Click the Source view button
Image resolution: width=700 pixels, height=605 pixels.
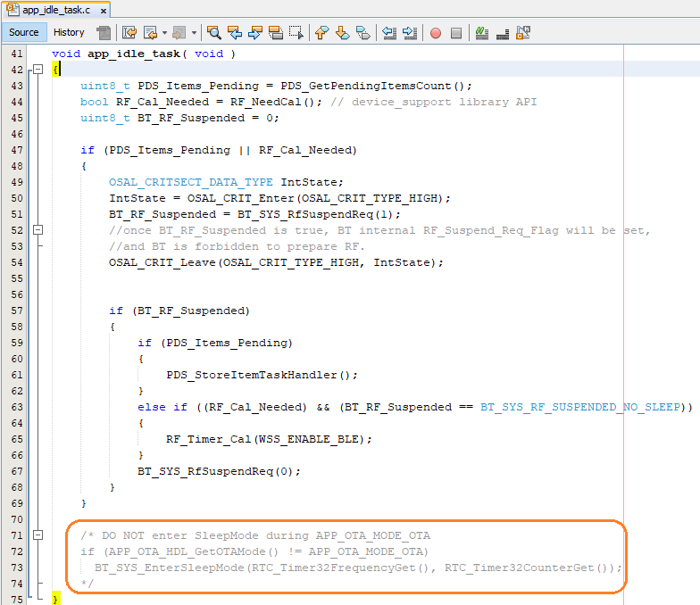pos(24,32)
